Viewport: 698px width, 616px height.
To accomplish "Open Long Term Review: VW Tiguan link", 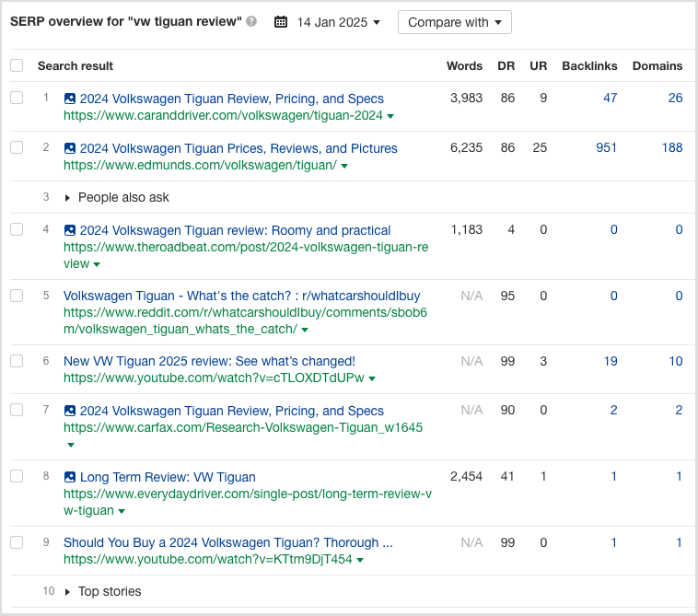I will click(x=168, y=477).
